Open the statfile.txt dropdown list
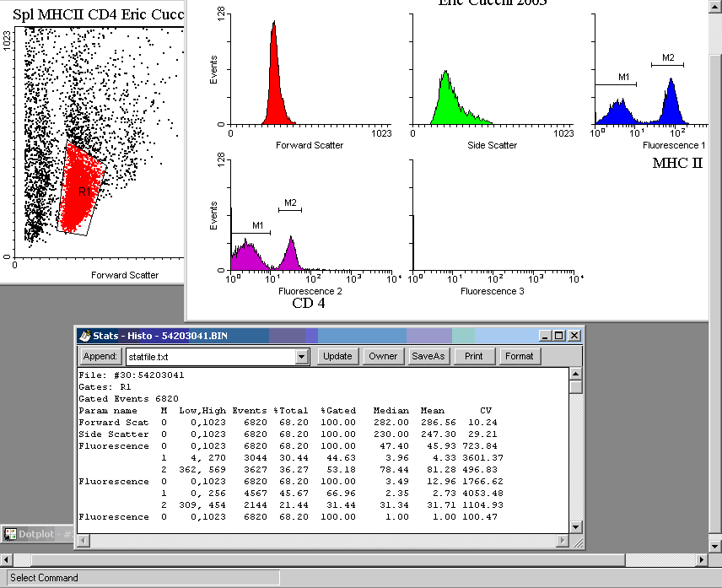The height and width of the screenshot is (588, 722). (302, 357)
